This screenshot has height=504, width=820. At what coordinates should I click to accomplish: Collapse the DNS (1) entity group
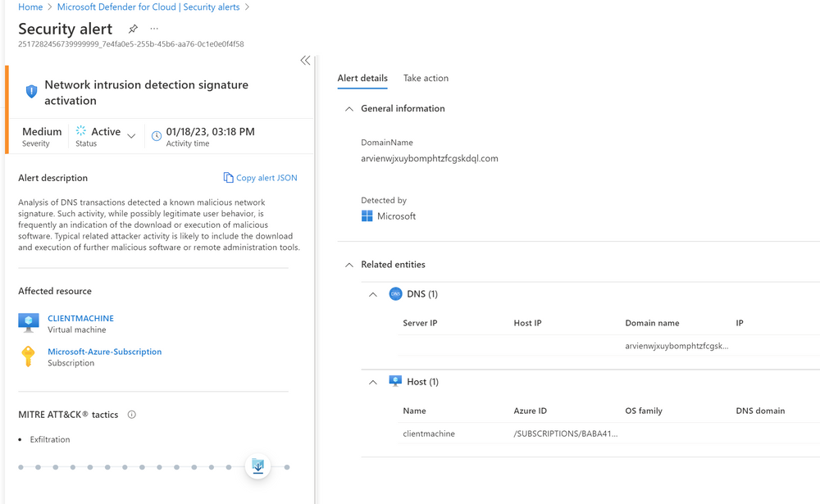coord(373,293)
